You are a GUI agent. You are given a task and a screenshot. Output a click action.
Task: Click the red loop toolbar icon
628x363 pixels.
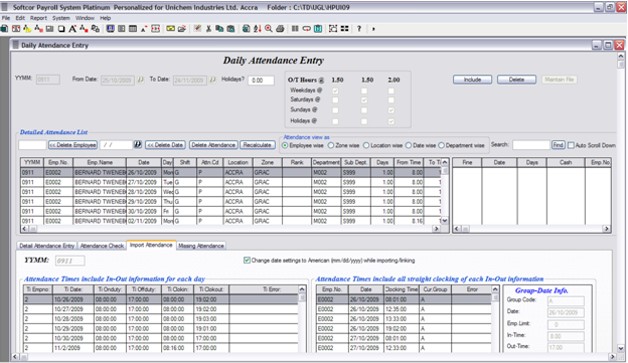[306, 28]
